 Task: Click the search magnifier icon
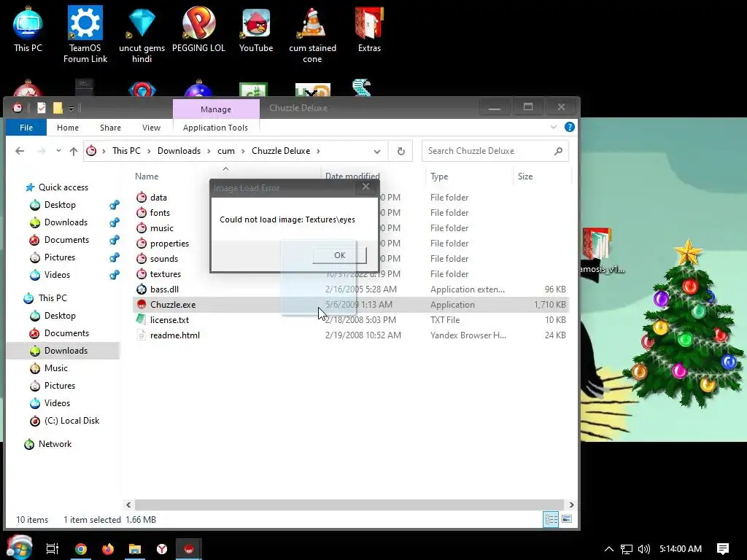point(558,151)
